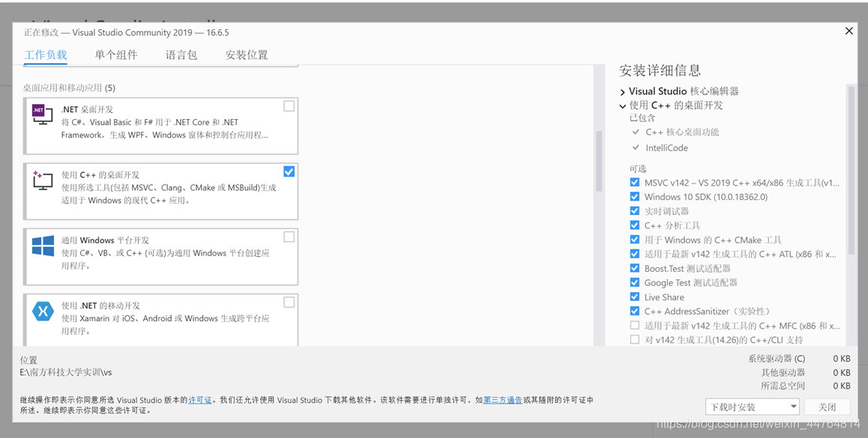Uncheck 使用 C++ 的桌面开发 workload
Image resolution: width=868 pixels, height=438 pixels.
pyautogui.click(x=289, y=171)
